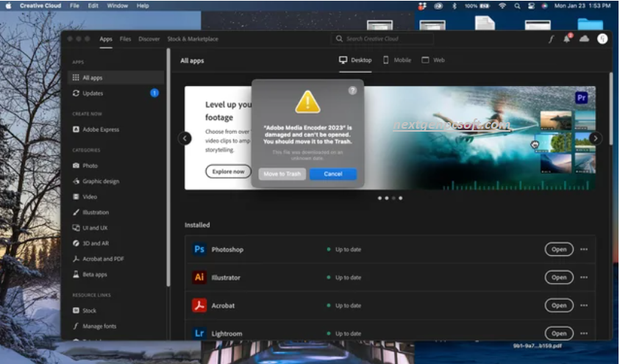Switch to the Files tab
The image size is (620, 364).
(125, 39)
